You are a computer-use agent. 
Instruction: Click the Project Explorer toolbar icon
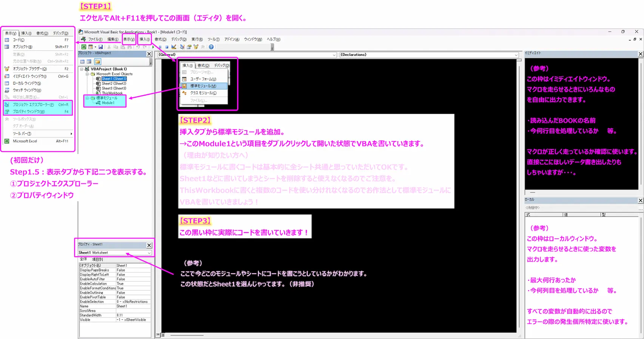[x=182, y=47]
